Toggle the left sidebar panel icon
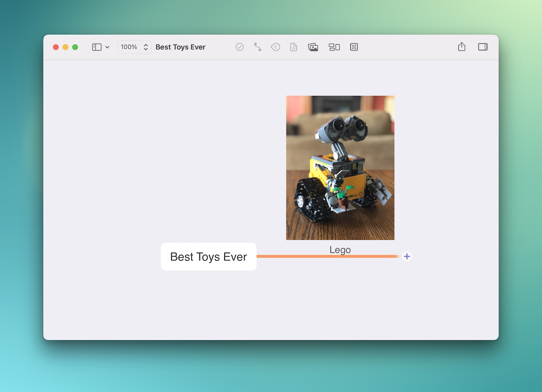Viewport: 542px width, 392px height. (x=96, y=47)
